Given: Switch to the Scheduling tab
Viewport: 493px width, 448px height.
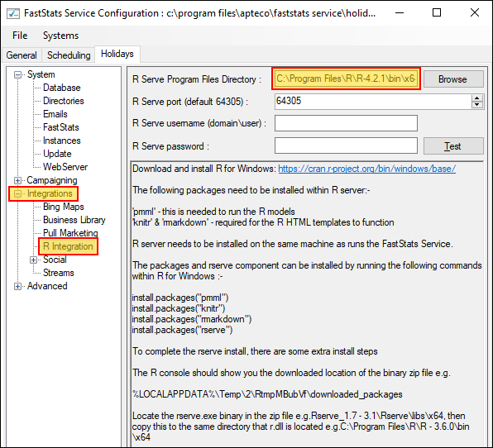Looking at the screenshot, I should [69, 55].
